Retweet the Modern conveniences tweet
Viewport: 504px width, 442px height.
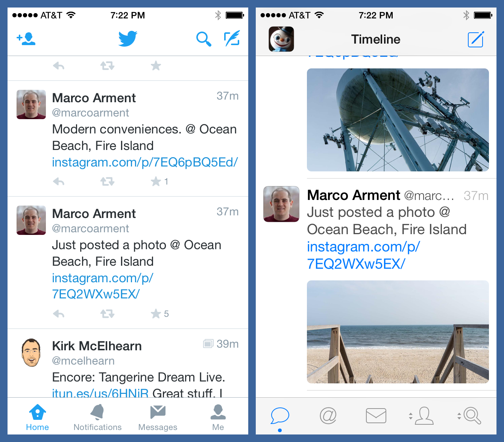(107, 182)
